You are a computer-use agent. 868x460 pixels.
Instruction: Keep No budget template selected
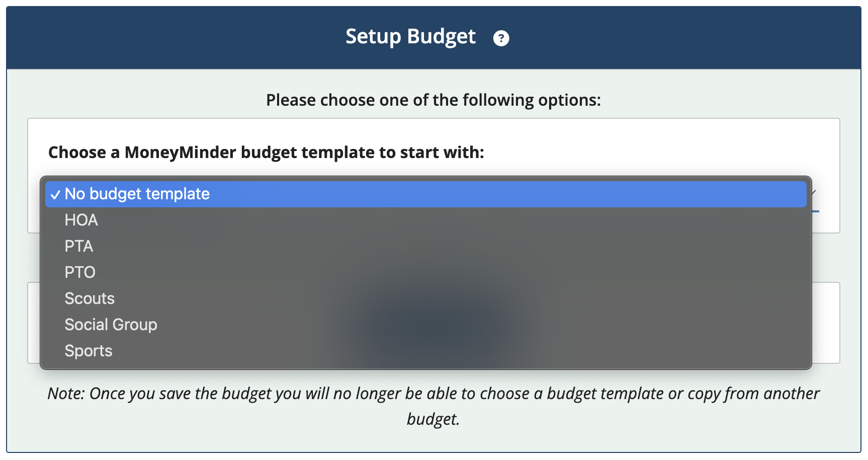click(x=425, y=194)
